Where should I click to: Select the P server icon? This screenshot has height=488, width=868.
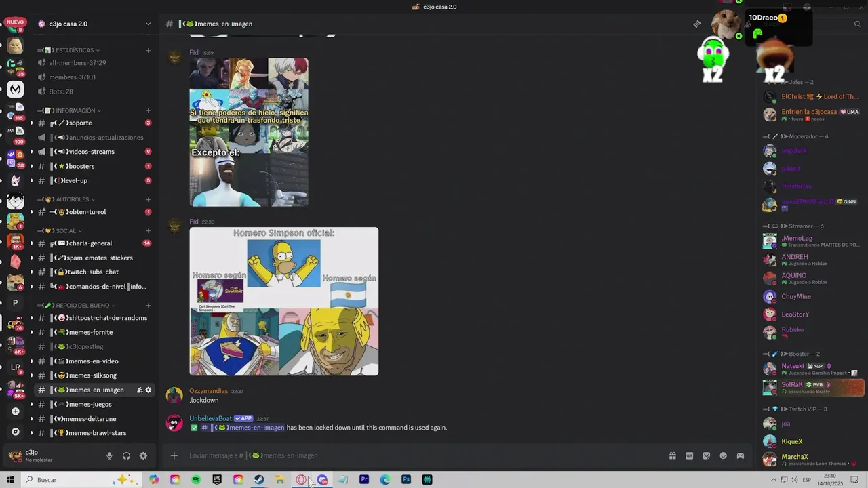tap(15, 303)
